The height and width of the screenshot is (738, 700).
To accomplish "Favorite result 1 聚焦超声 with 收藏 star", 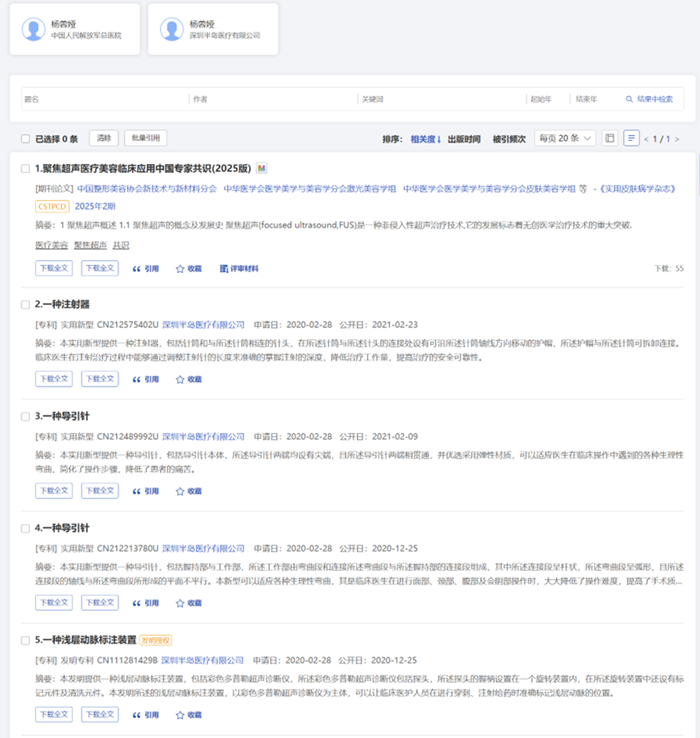I will [188, 269].
